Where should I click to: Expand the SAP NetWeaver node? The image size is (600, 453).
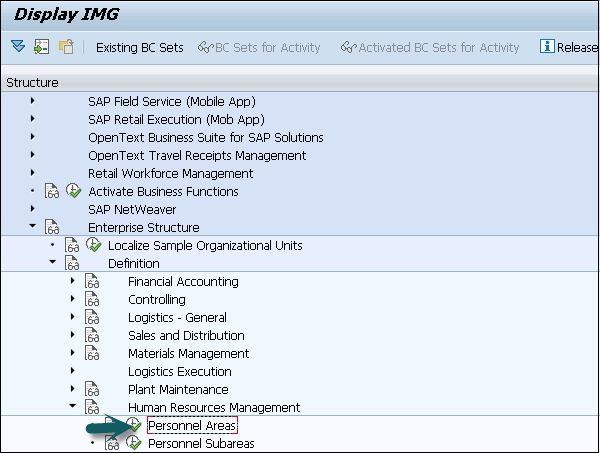click(33, 209)
